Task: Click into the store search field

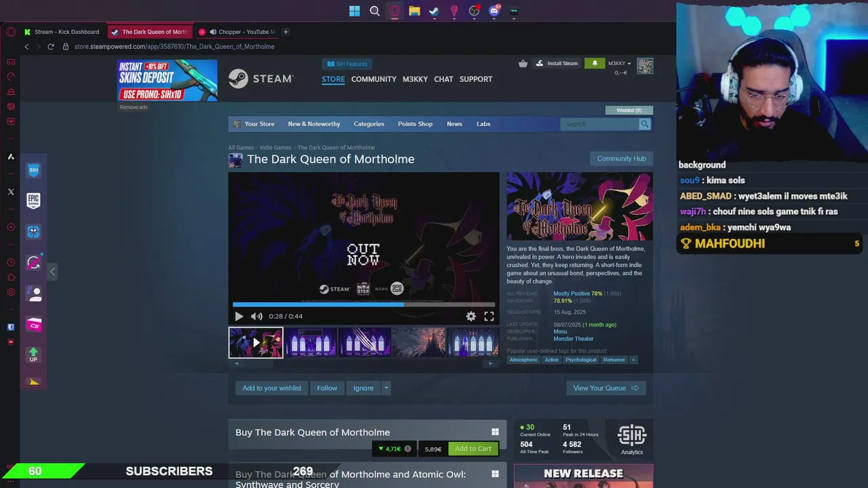Action: (599, 124)
